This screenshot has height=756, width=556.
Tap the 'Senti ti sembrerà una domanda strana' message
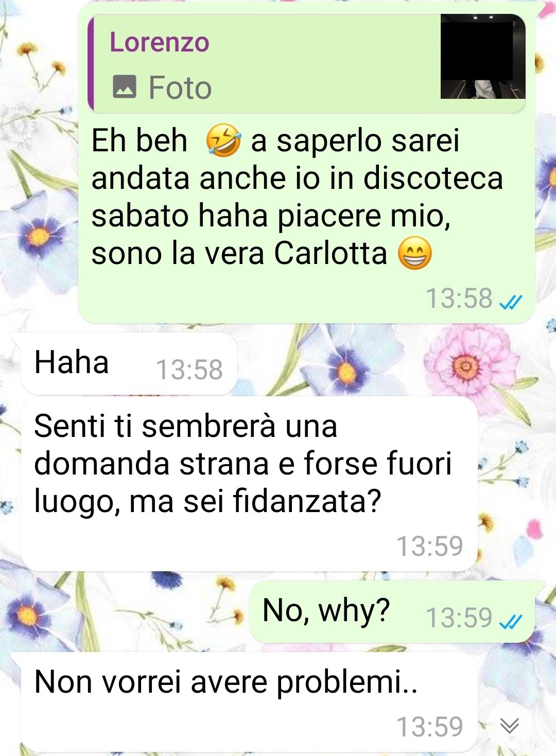pos(249,484)
